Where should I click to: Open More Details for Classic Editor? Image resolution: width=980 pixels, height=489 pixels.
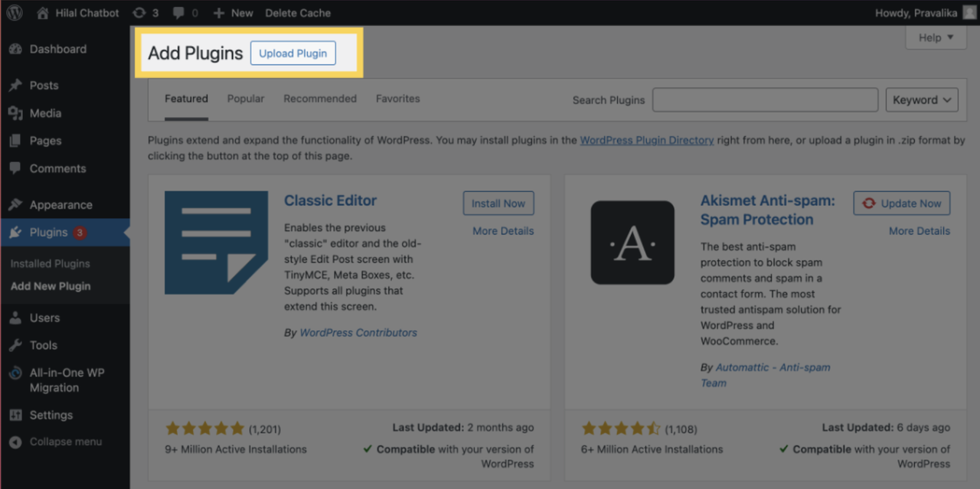pyautogui.click(x=503, y=231)
